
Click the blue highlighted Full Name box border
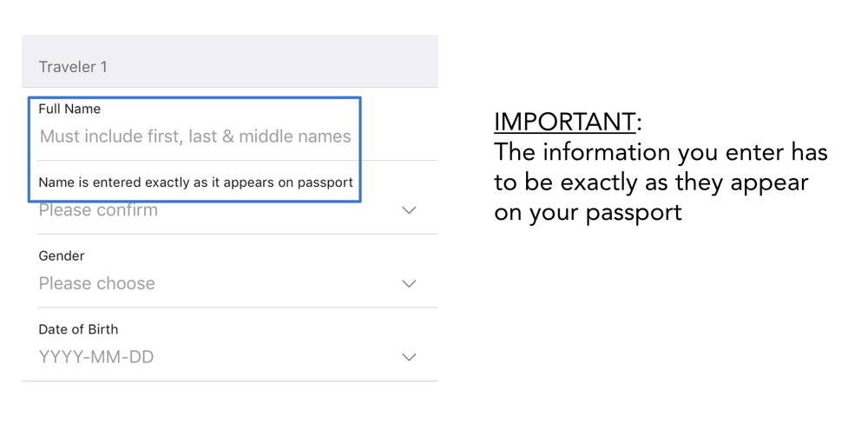[359, 149]
